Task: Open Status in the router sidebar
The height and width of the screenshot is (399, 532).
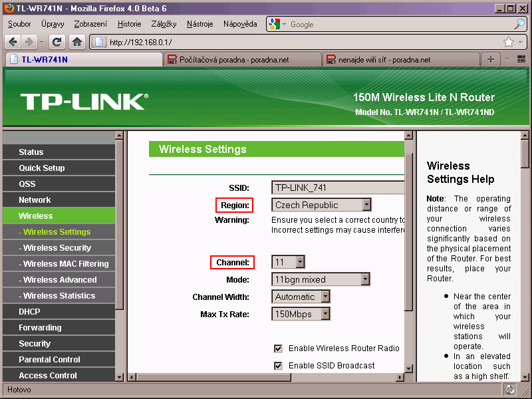Action: (59, 152)
